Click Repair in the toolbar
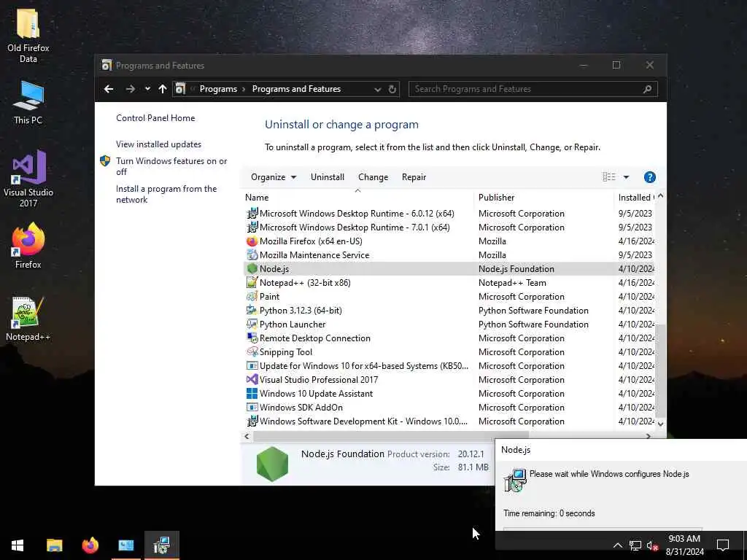This screenshot has height=560, width=747. tap(414, 177)
